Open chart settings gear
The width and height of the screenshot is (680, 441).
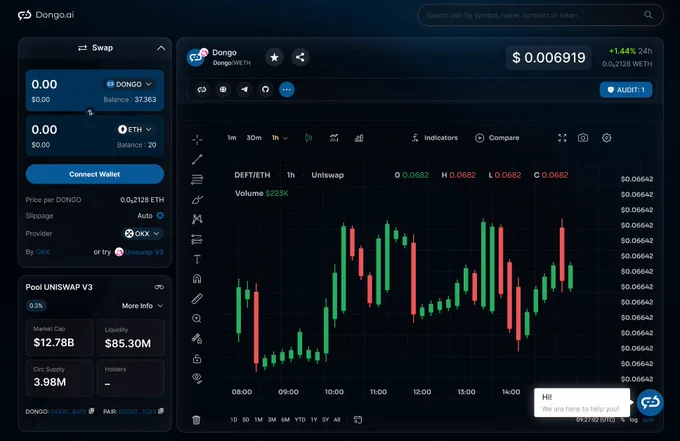tap(607, 138)
